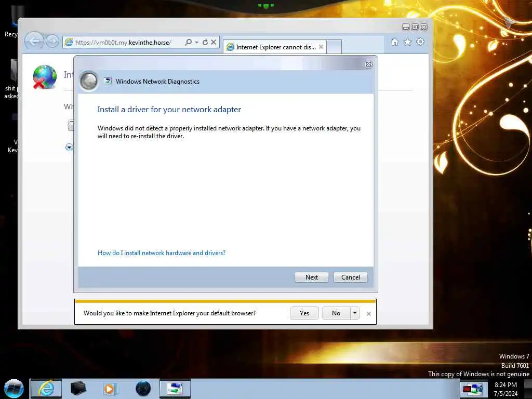Screen dimensions: 532x399
Task: Answer Yes to default browser prompt
Action: (x=304, y=313)
